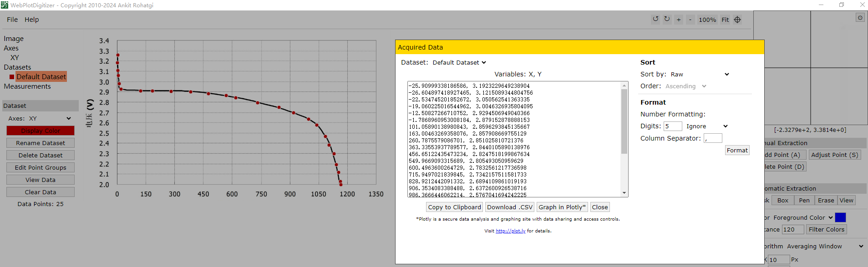Select Axes in the tree

tap(11, 48)
